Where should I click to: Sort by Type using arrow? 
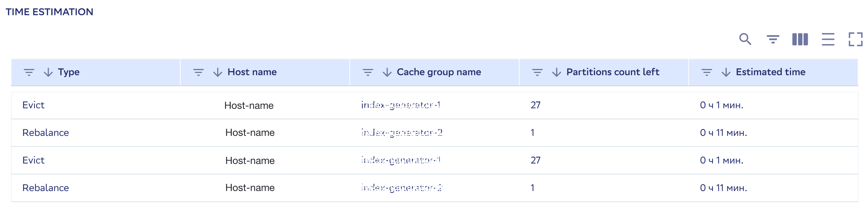coord(48,72)
